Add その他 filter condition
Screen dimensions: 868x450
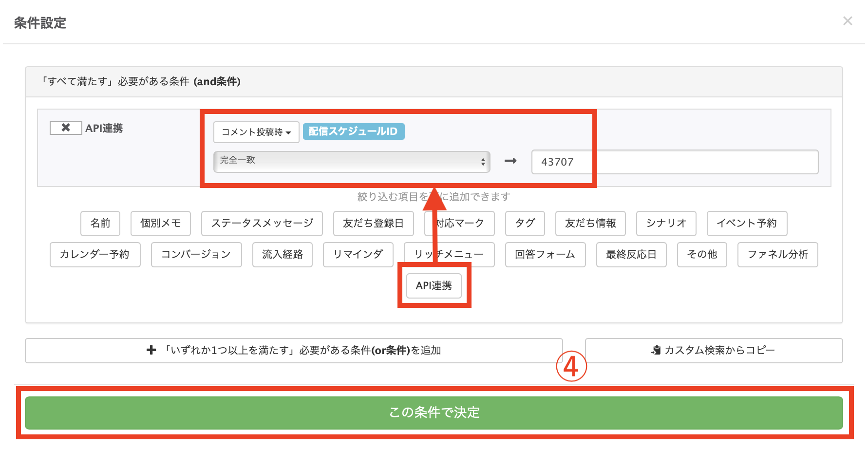(702, 254)
